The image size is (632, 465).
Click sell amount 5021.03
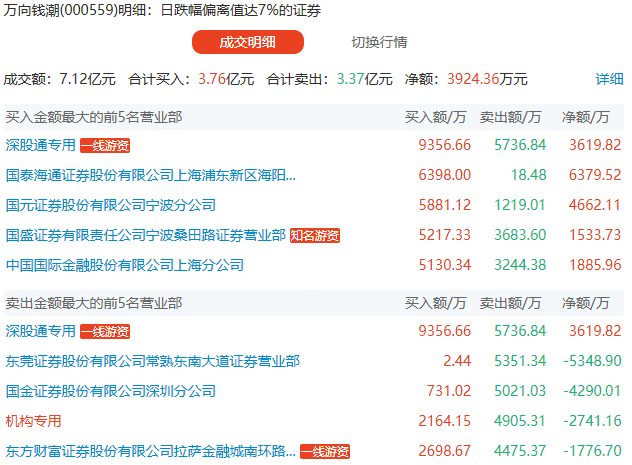click(520, 391)
